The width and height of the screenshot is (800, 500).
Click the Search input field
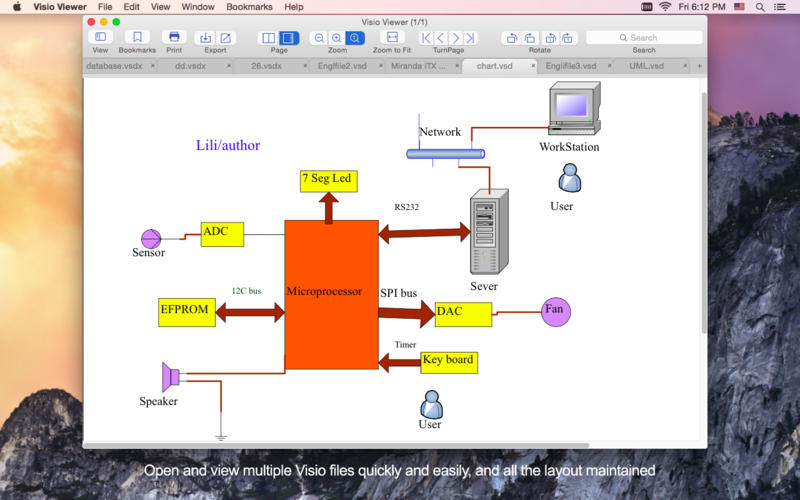(644, 38)
